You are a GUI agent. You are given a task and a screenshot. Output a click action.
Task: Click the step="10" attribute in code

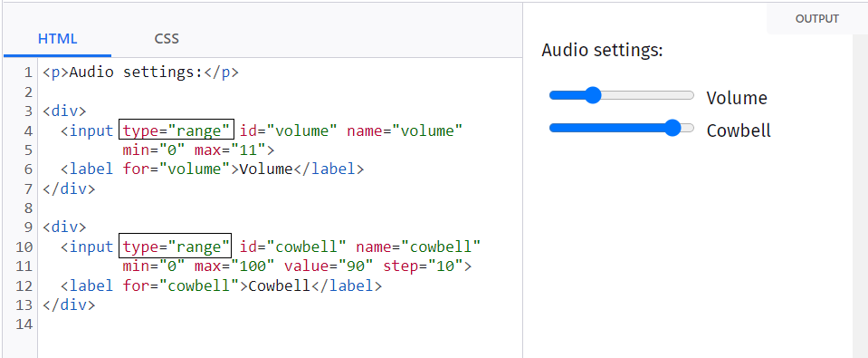pyautogui.click(x=424, y=266)
